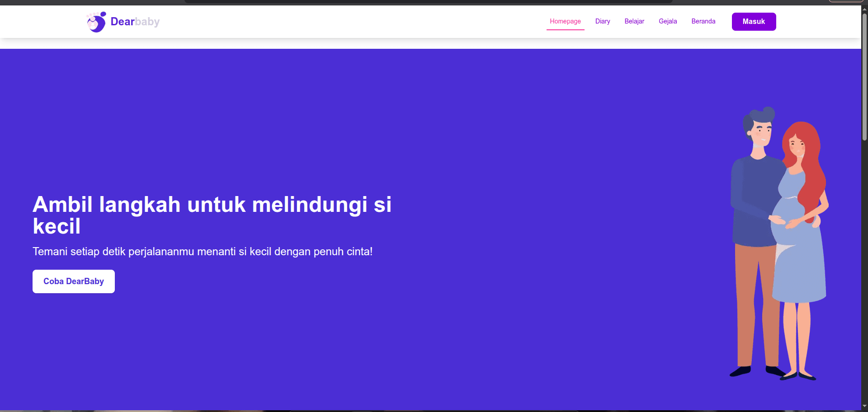Open the Beranda page
Image resolution: width=868 pixels, height=412 pixels.
tap(703, 21)
